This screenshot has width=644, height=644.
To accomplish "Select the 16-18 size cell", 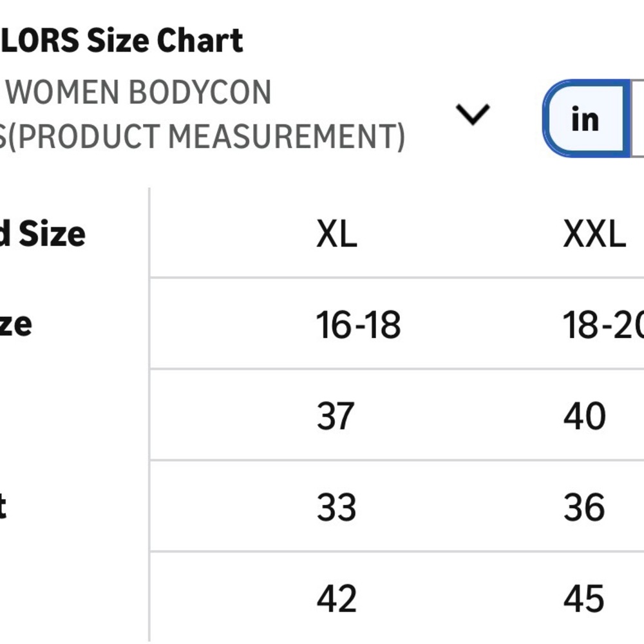I will (x=358, y=325).
